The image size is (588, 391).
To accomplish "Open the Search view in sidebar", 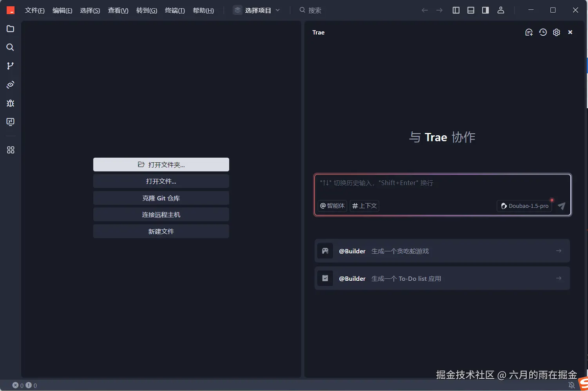I will (10, 48).
